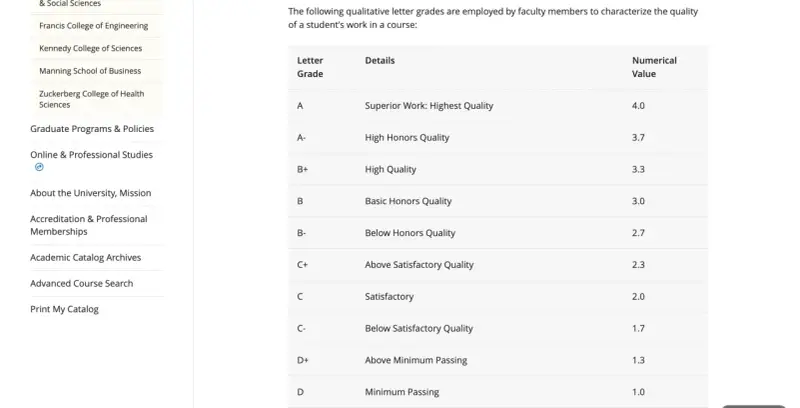Select Manning School of Business
The image size is (800, 408).
point(90,71)
